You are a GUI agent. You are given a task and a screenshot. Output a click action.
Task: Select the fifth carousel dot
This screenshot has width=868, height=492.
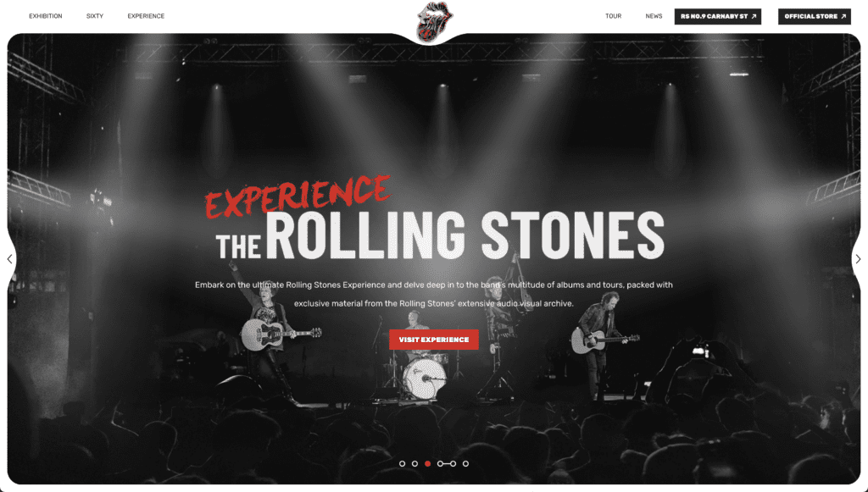point(453,464)
